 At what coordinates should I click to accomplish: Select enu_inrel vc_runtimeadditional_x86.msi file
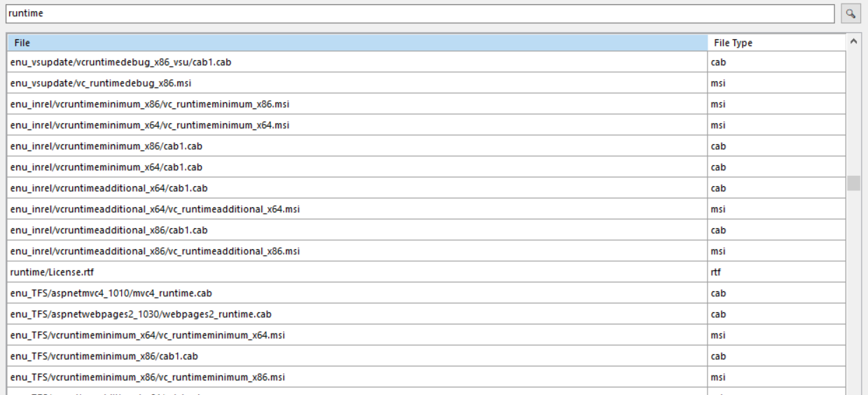(x=156, y=251)
